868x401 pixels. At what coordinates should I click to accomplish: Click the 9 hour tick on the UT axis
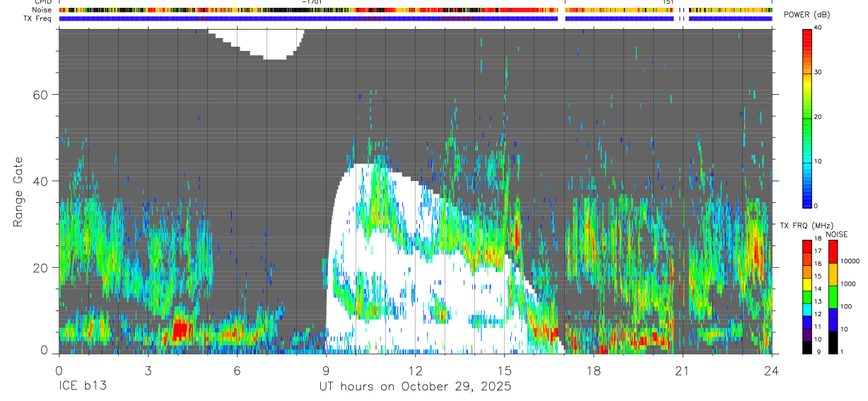[x=326, y=370]
